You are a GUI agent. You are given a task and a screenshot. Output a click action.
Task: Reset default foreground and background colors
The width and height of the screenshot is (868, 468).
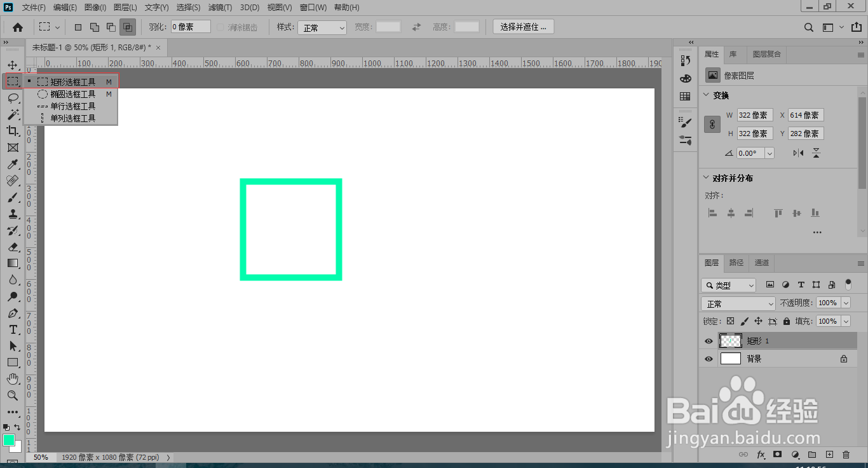coord(6,427)
